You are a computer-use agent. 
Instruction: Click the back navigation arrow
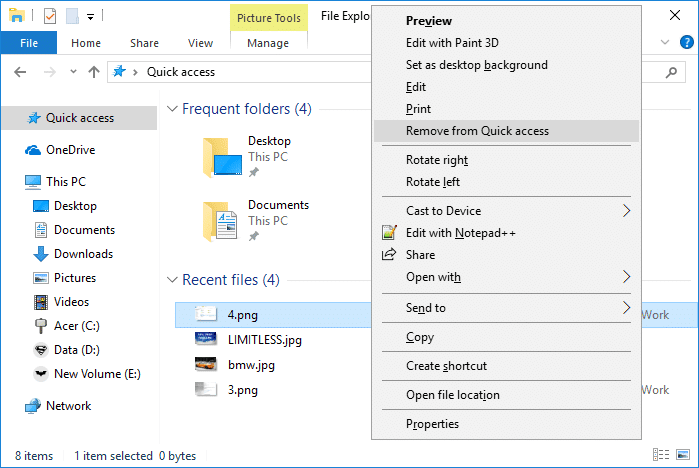pyautogui.click(x=20, y=72)
